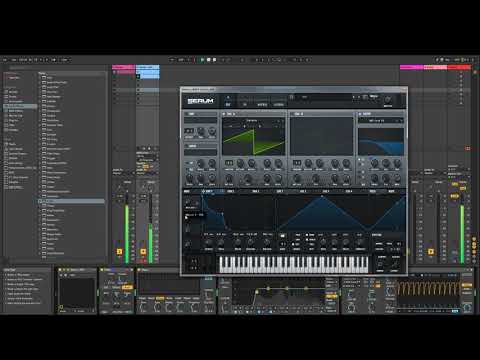This screenshot has width=480, height=360.
Task: Open the filter type dropdown
Action: (x=381, y=121)
